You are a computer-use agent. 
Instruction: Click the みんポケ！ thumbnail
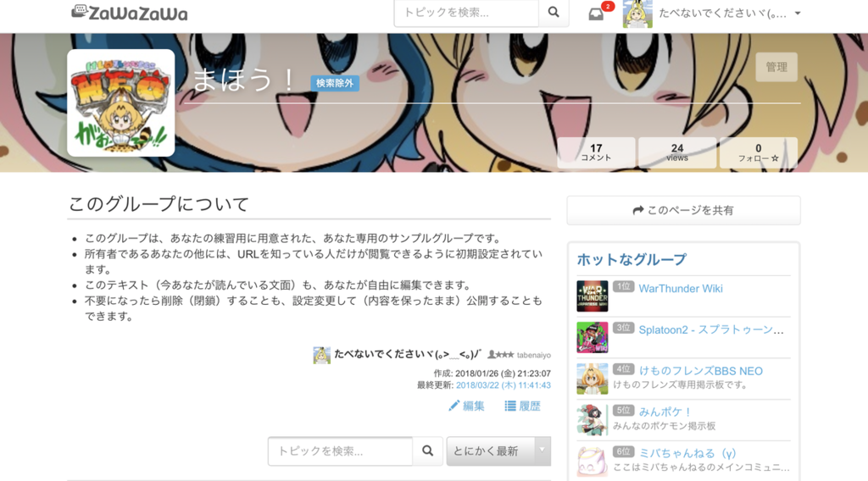click(x=593, y=420)
